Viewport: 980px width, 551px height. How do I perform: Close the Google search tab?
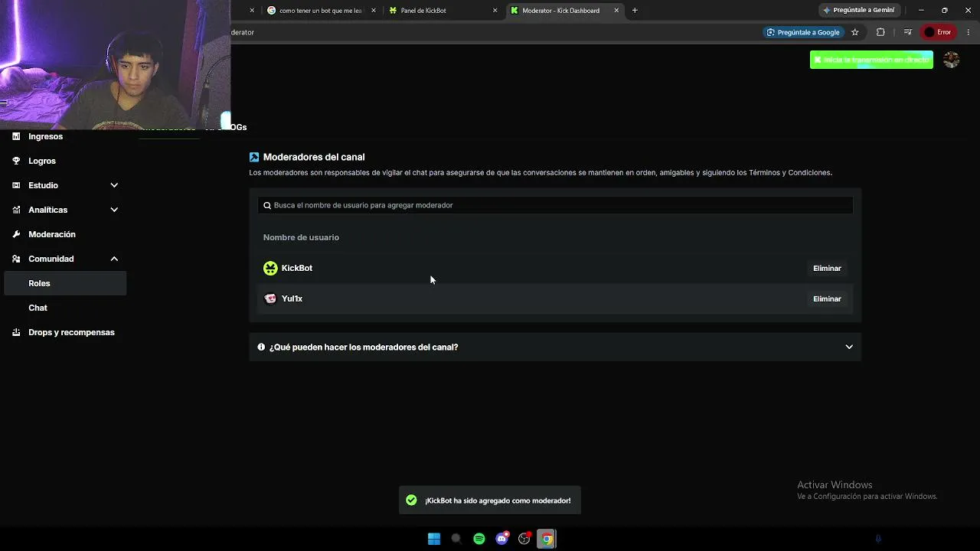tap(374, 11)
